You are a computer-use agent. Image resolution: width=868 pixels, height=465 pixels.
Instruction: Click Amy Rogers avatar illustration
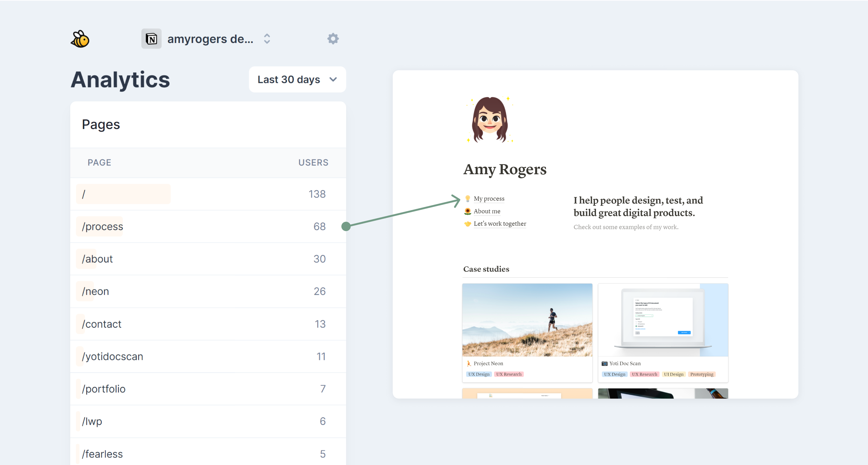pyautogui.click(x=489, y=120)
